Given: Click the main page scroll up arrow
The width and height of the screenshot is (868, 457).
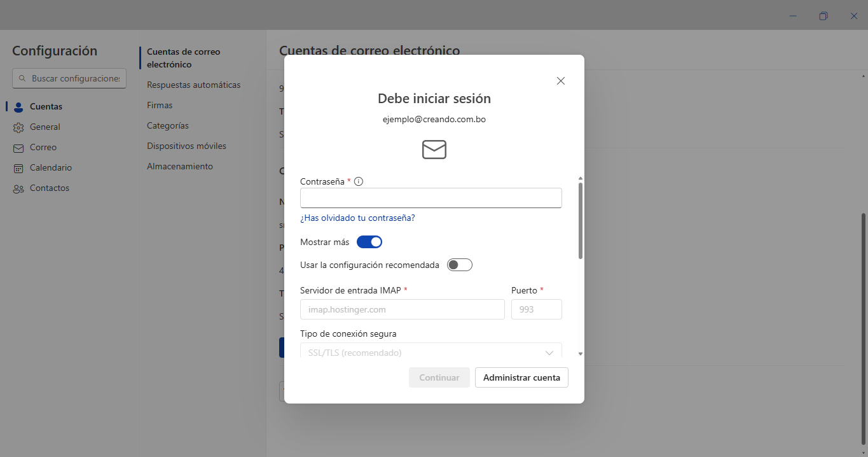Looking at the screenshot, I should 863,76.
